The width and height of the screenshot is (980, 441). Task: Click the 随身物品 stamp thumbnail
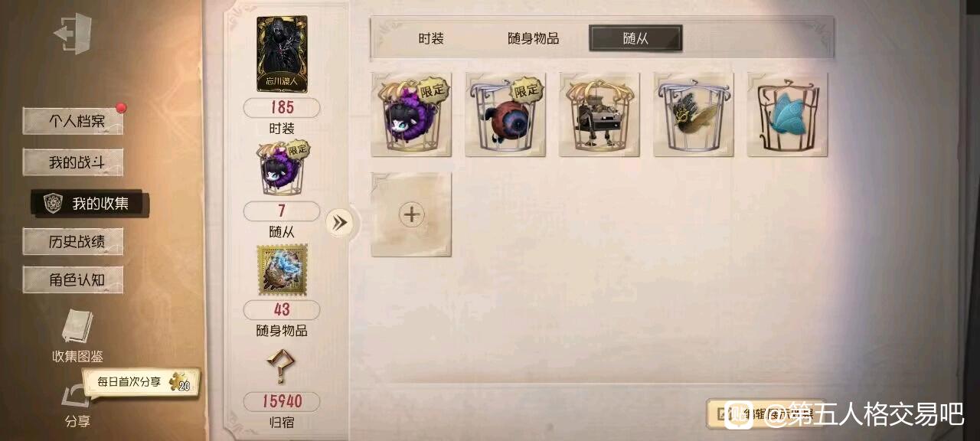[x=282, y=269]
